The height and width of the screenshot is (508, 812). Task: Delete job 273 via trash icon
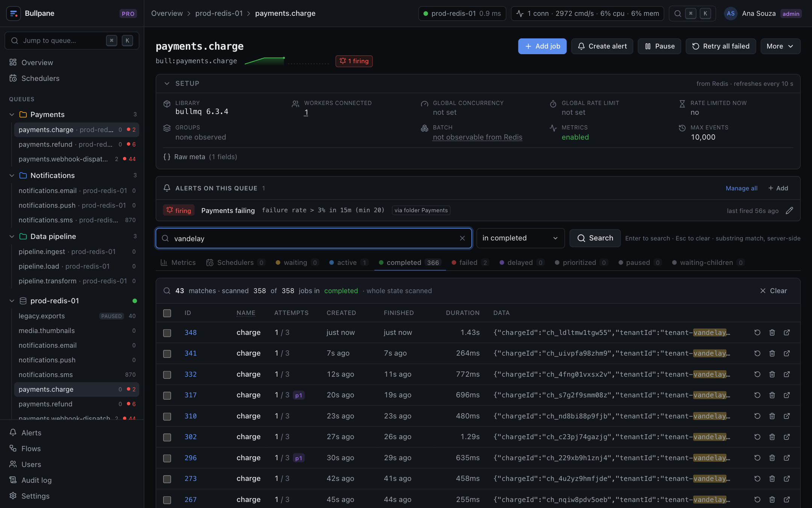772,479
